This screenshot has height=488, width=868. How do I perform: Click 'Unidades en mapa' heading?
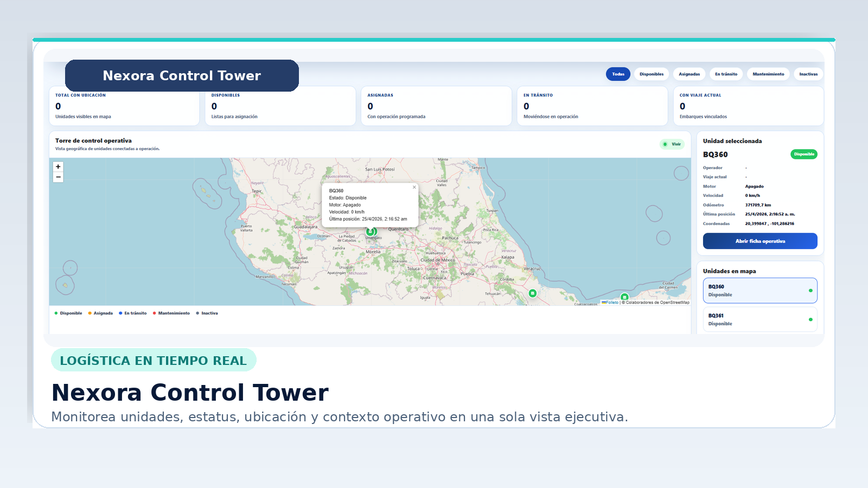[729, 271]
